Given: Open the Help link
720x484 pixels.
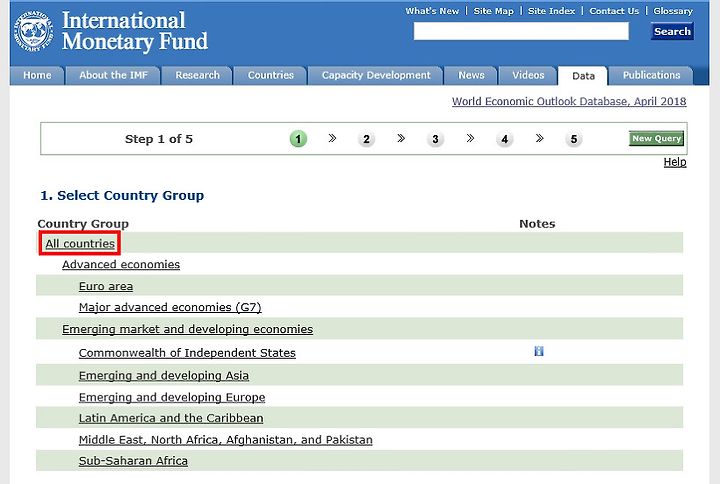Looking at the screenshot, I should [x=675, y=162].
